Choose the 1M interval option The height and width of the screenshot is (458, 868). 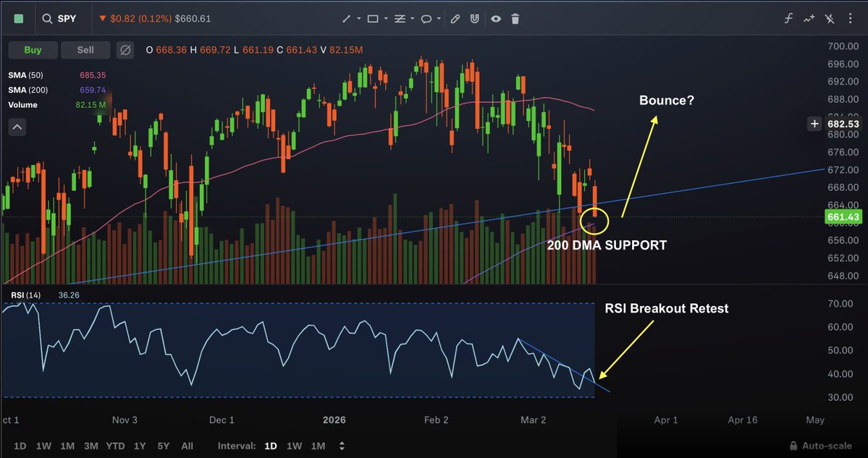click(319, 446)
